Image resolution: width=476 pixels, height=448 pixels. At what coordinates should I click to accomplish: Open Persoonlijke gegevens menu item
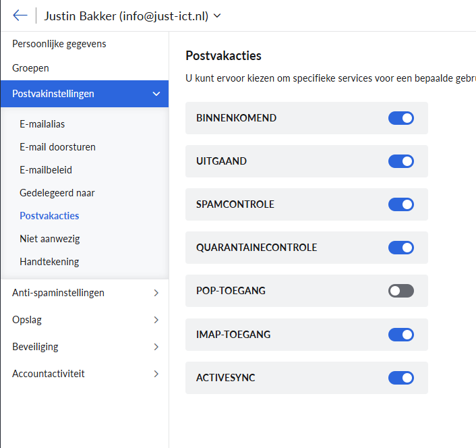(x=59, y=44)
